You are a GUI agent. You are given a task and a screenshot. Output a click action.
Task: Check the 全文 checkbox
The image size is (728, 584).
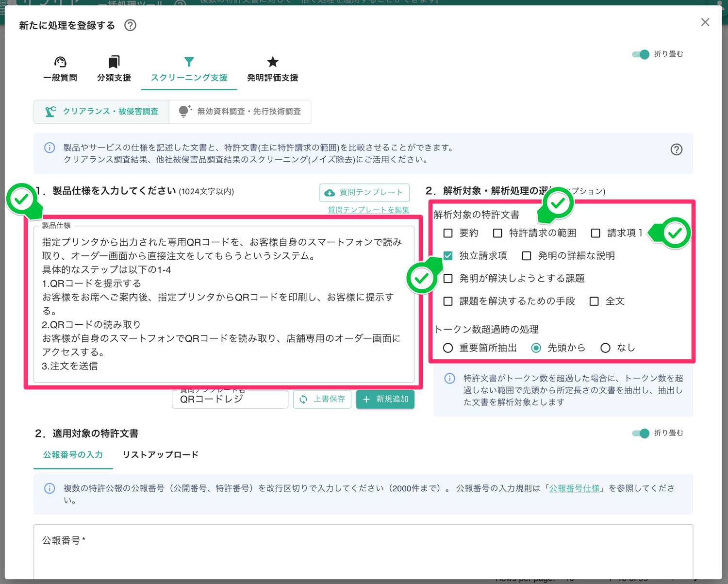coord(594,301)
